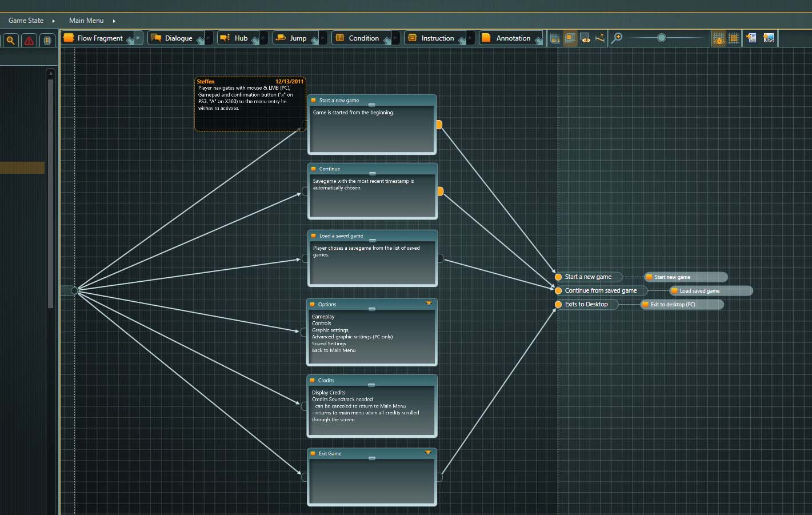The image size is (812, 515).
Task: Click the scroll up arrow of the left panel
Action: 50,73
